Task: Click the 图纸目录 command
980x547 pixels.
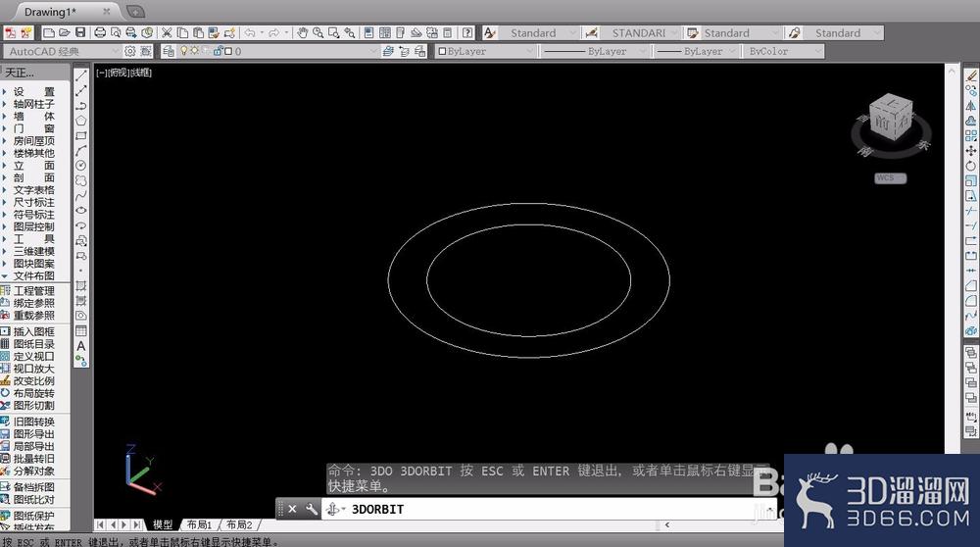Action: coord(33,344)
